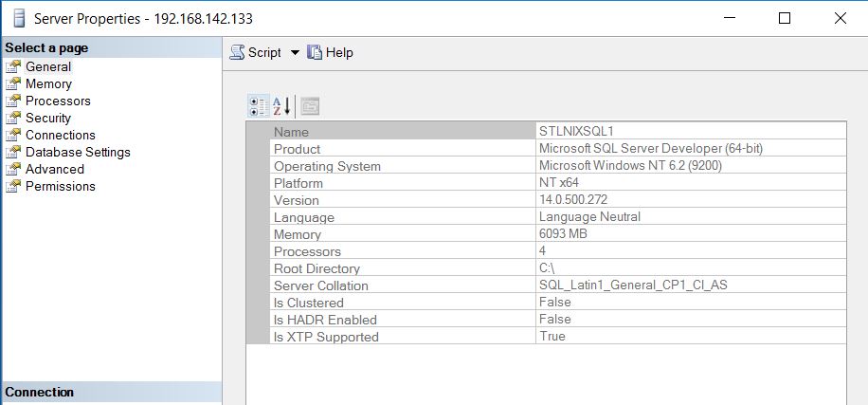The width and height of the screenshot is (868, 405).
Task: Open the Permissions page
Action: pos(60,186)
